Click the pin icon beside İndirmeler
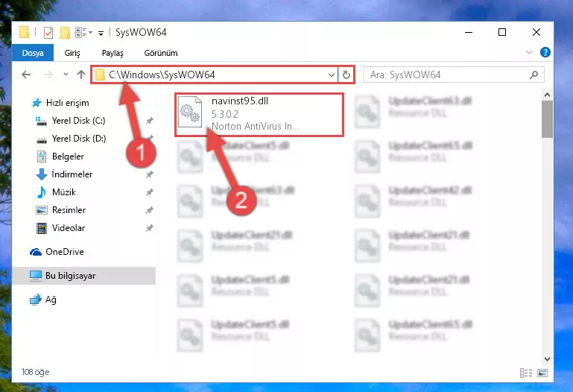 (150, 174)
